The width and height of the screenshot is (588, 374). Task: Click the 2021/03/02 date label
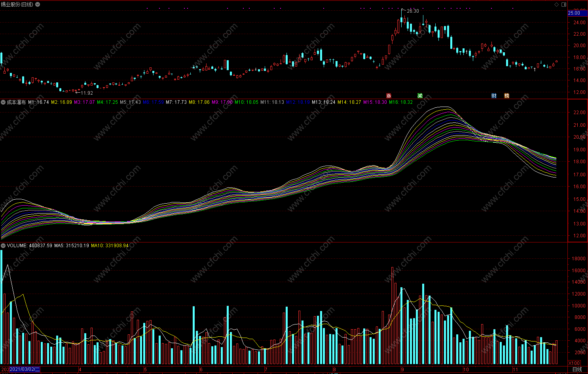coord(25,370)
